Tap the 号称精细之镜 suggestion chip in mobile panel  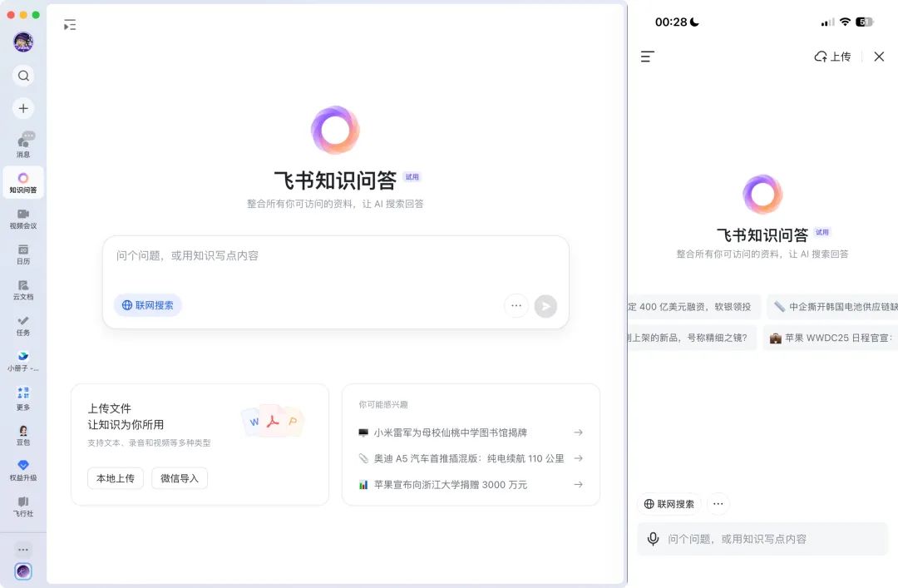[x=693, y=338]
